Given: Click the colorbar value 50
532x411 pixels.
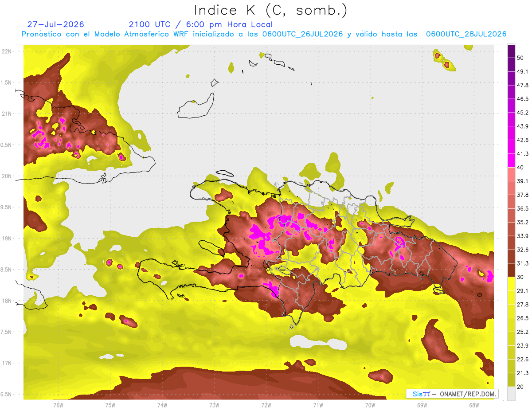Looking at the screenshot, I should 520,58.
